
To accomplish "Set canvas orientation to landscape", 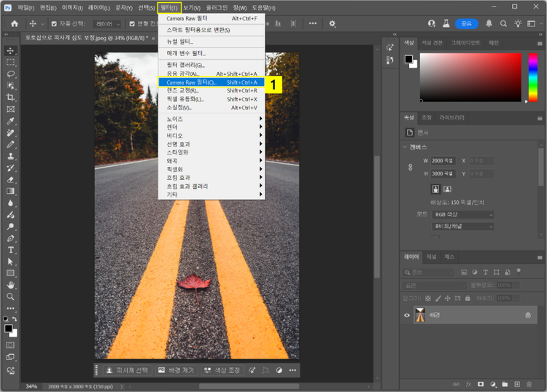I will click(x=447, y=189).
